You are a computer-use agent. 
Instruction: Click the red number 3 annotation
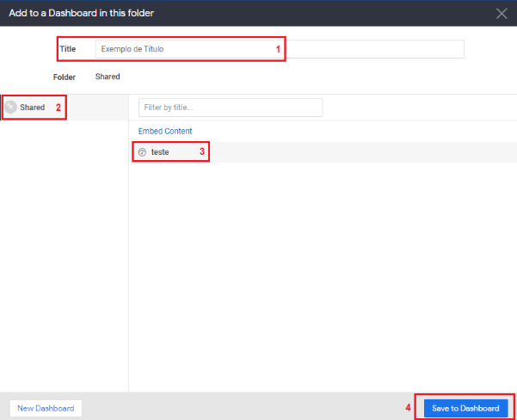[202, 151]
